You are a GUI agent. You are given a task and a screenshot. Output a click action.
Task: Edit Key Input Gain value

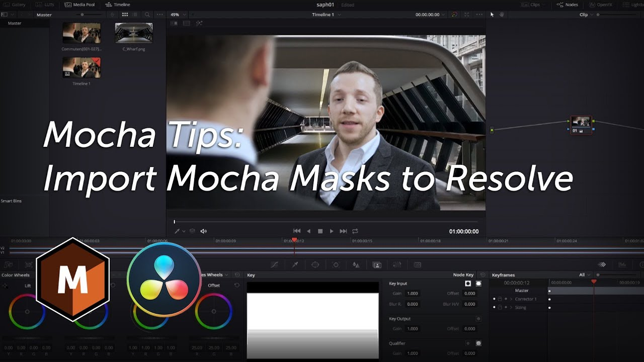[413, 294]
